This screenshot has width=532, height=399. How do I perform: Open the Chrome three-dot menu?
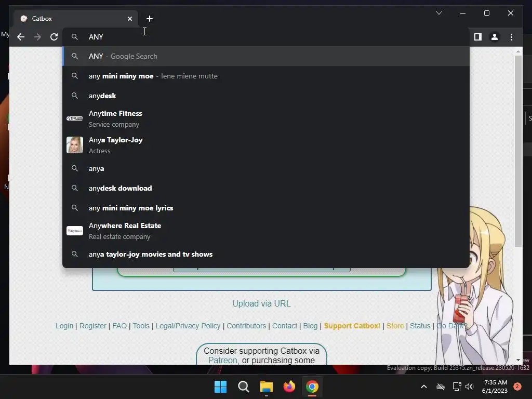(511, 37)
